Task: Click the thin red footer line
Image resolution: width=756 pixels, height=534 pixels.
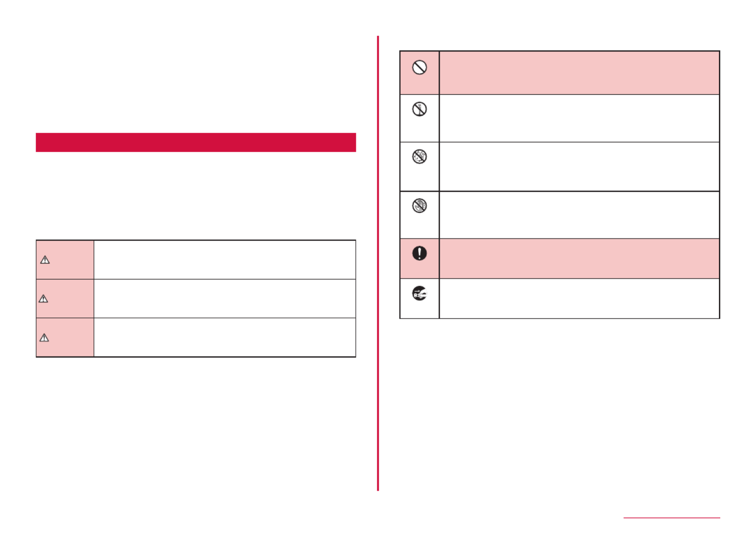Action: point(672,518)
